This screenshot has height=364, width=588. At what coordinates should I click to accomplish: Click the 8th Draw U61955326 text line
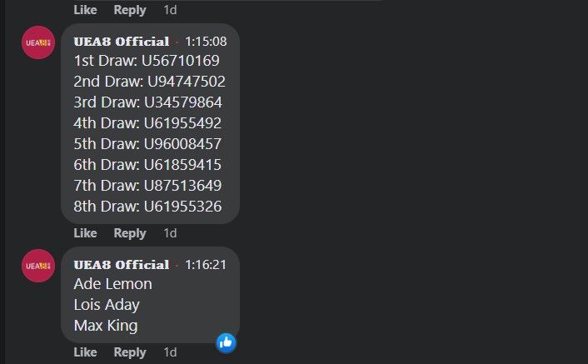pyautogui.click(x=147, y=206)
